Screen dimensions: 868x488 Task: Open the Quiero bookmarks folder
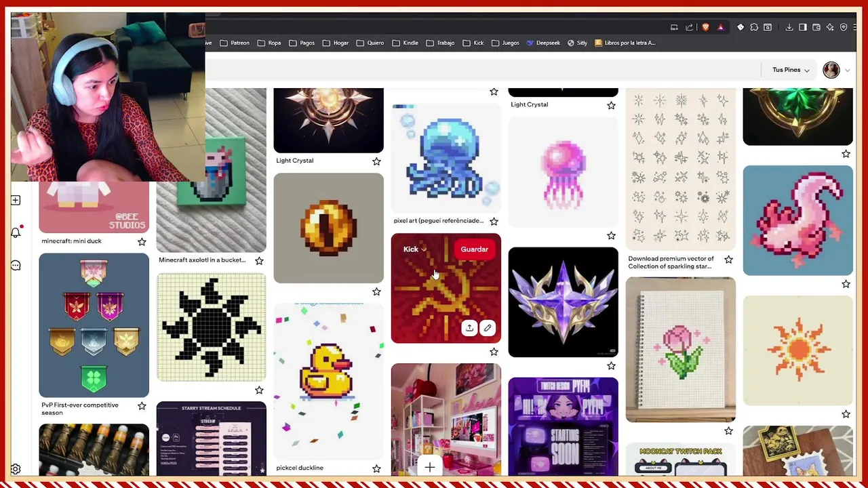coord(370,43)
